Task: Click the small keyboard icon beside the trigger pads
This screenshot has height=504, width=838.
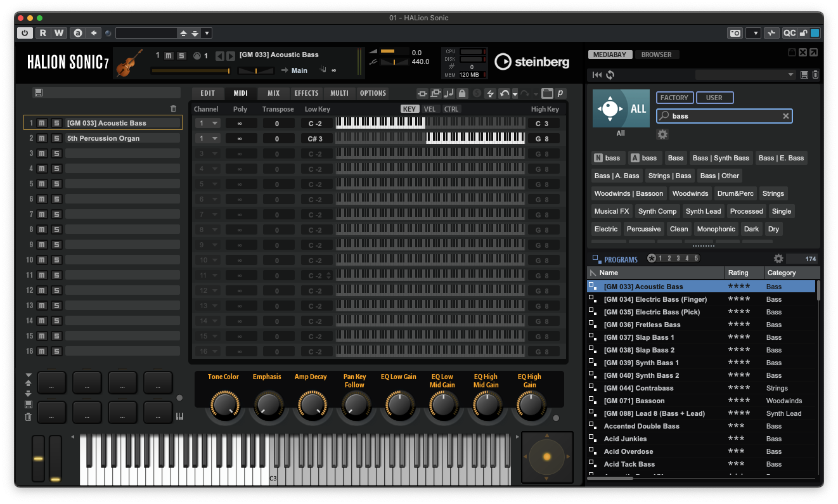Action: [179, 417]
